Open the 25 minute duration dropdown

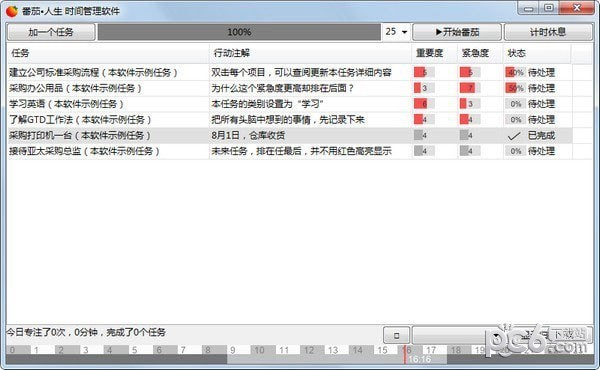pyautogui.click(x=404, y=32)
